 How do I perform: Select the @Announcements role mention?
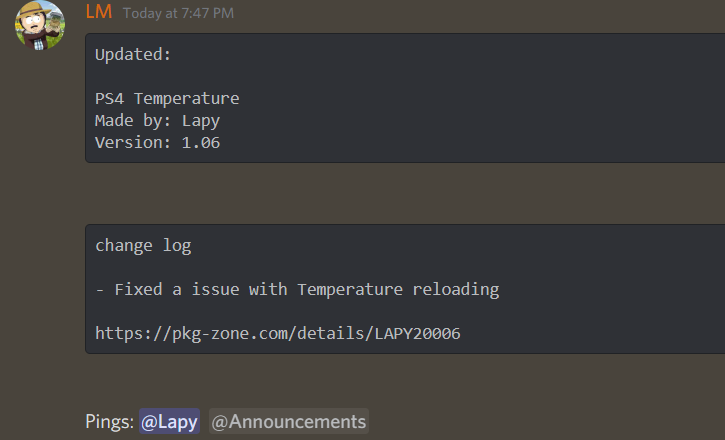tap(288, 422)
